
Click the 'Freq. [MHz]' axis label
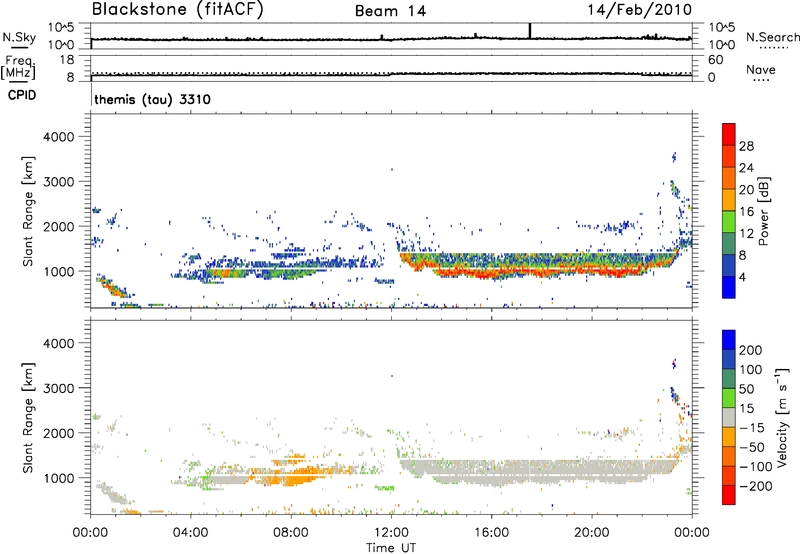(18, 68)
